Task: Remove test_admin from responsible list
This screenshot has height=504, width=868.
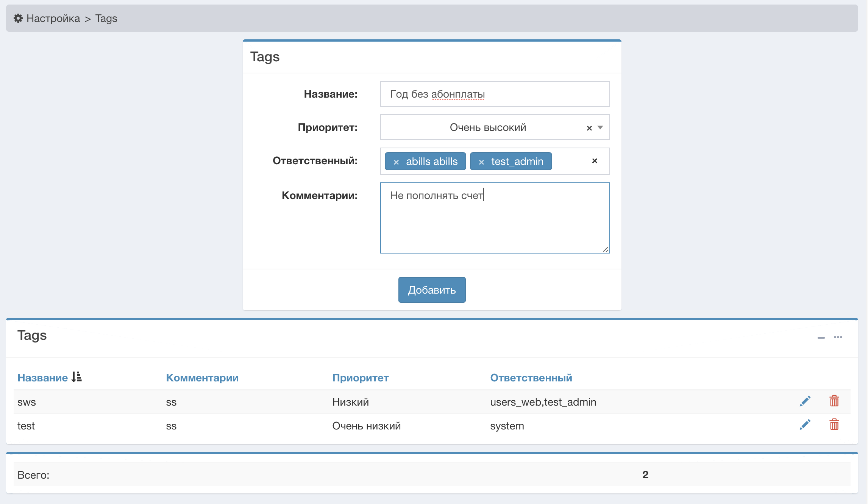Action: coord(481,162)
